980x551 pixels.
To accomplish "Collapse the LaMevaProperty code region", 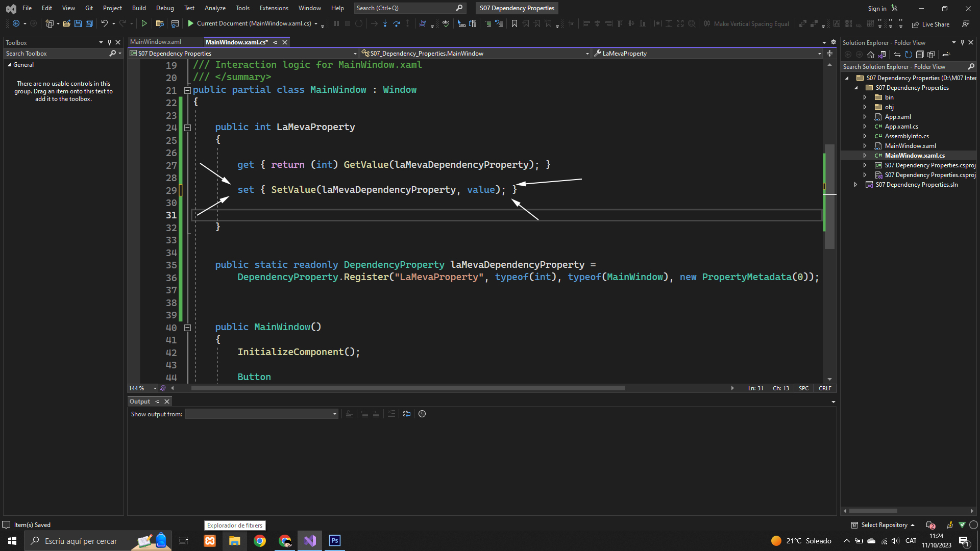I will click(187, 128).
